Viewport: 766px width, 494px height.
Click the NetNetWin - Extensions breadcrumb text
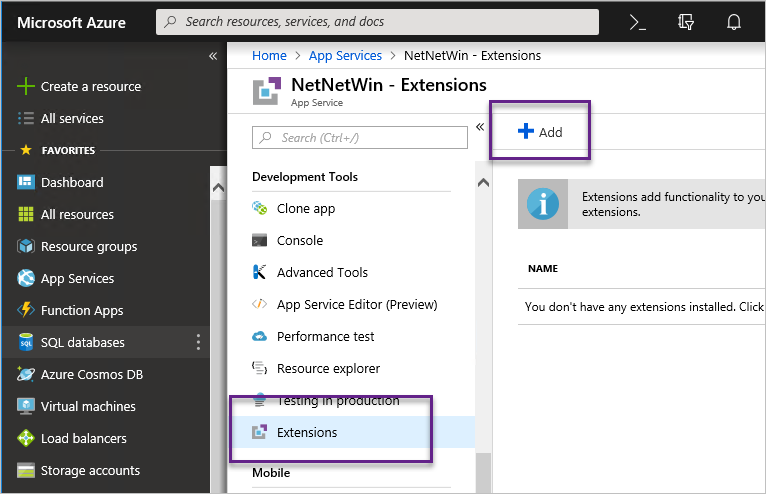coord(472,56)
